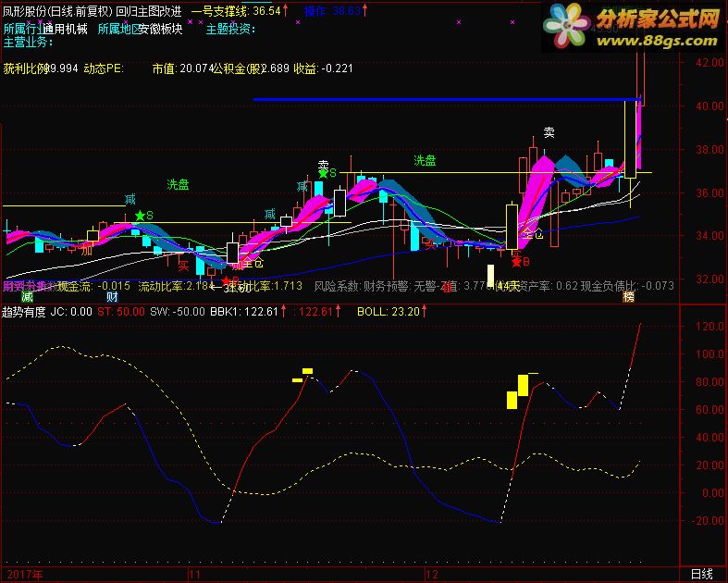Open the 日线 period selector
This screenshot has height=583, width=728.
click(701, 574)
